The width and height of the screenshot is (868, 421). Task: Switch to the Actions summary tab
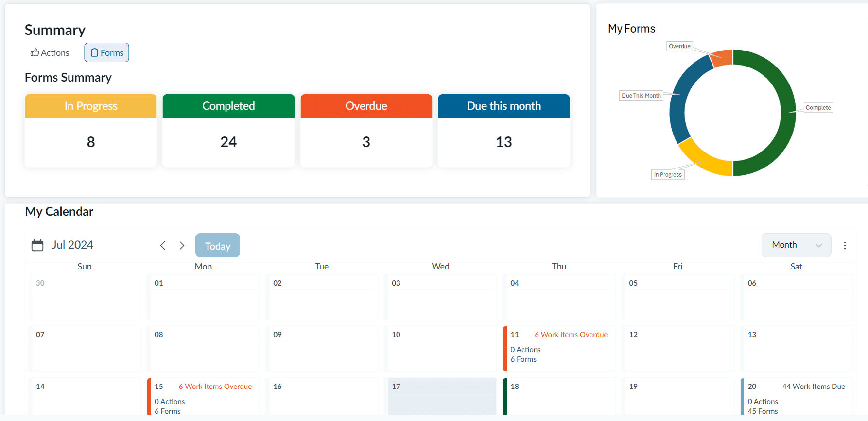point(50,53)
